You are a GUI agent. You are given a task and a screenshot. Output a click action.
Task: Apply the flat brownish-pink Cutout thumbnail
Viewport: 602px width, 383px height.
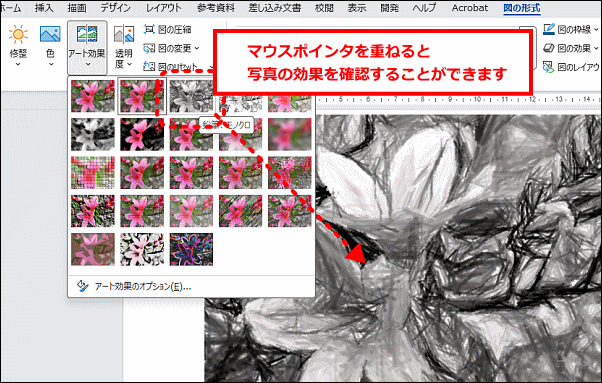[x=93, y=249]
